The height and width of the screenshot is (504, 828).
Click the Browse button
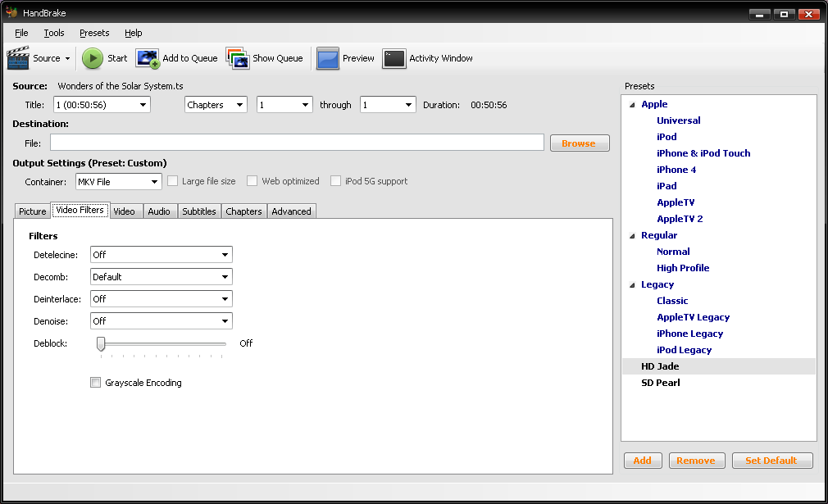(x=580, y=143)
